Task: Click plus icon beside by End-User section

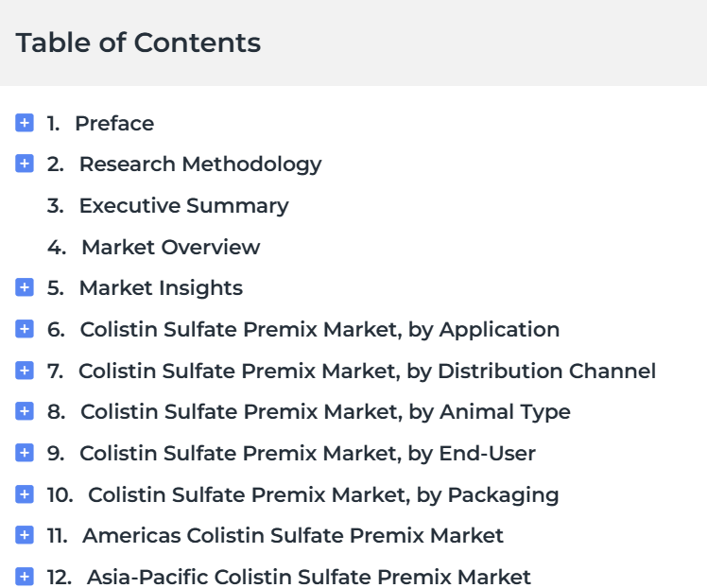Action: click(25, 454)
